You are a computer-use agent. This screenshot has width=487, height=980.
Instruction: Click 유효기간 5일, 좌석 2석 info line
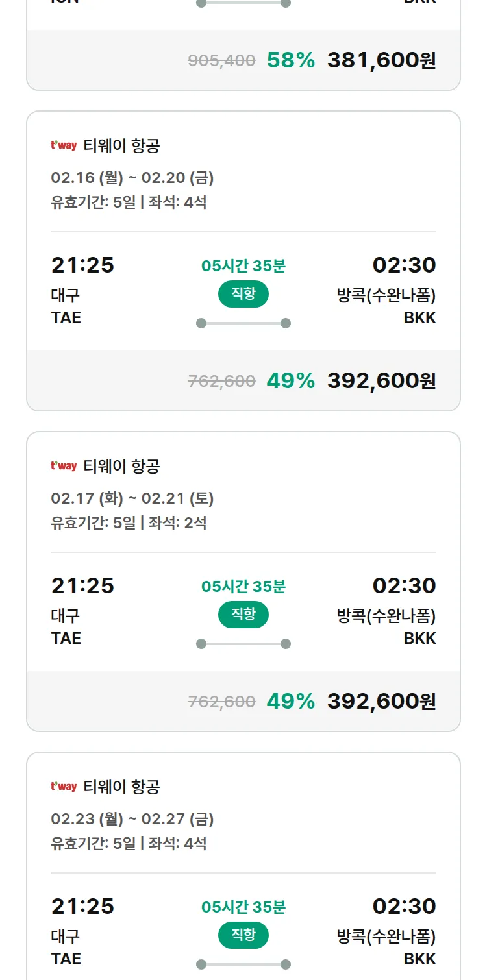pyautogui.click(x=129, y=522)
